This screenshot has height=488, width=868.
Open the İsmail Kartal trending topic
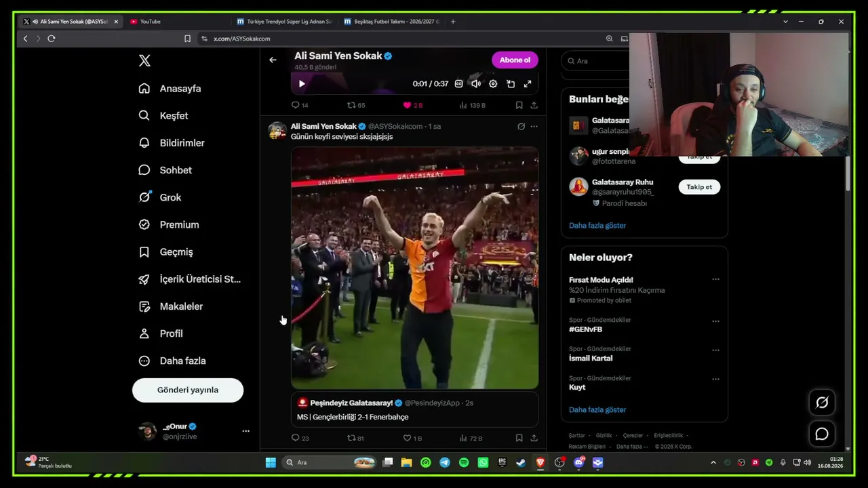point(591,358)
